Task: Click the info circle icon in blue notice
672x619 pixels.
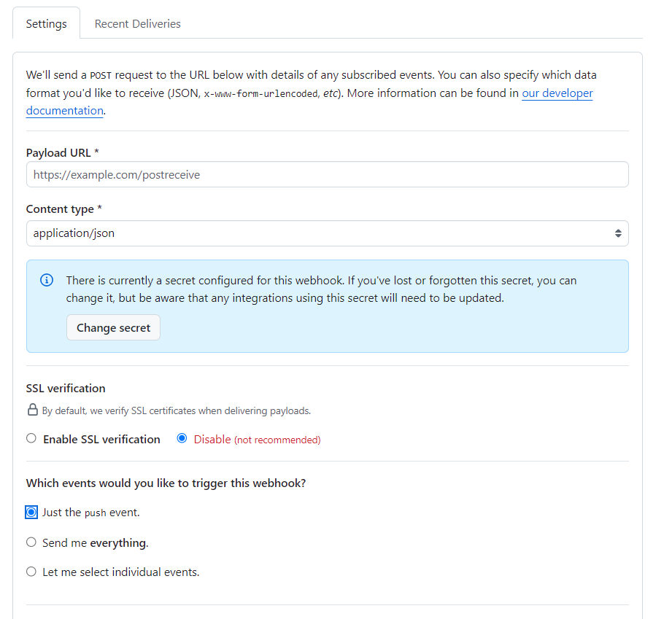Action: click(x=47, y=280)
